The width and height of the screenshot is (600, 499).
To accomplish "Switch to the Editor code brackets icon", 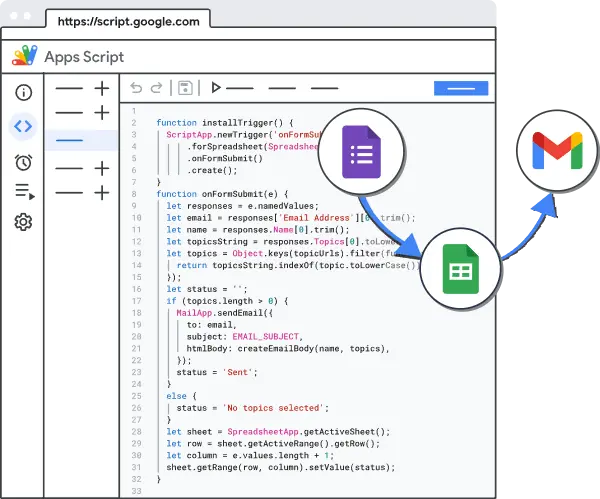I will (23, 126).
